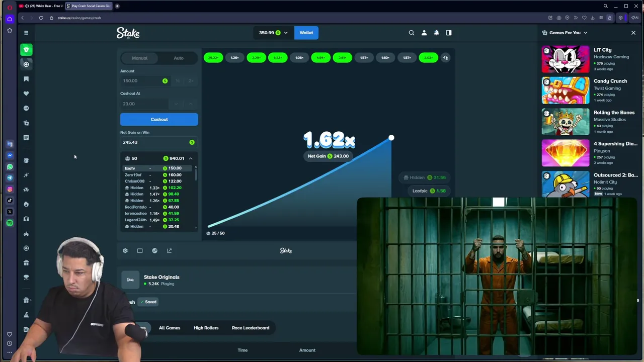Go back in browser navigation
The width and height of the screenshot is (644, 362).
22,18
